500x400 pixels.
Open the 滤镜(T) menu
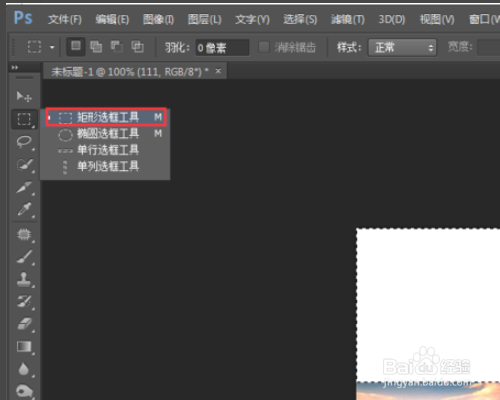[x=347, y=20]
